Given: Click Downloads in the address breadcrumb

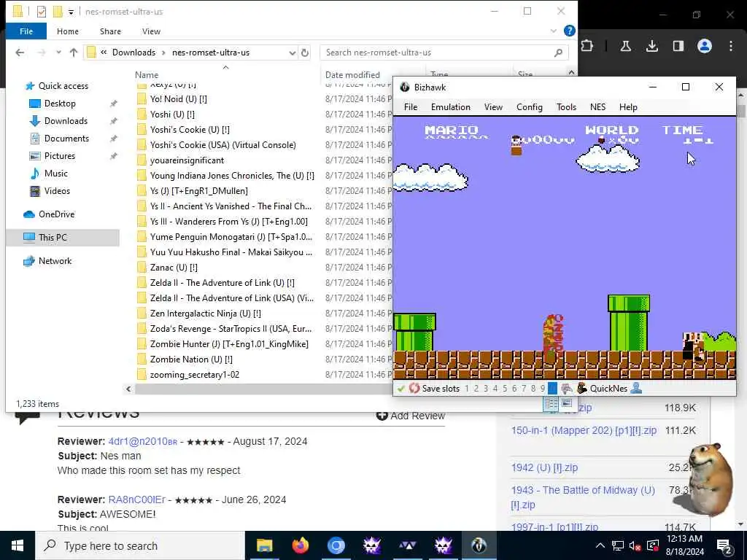Looking at the screenshot, I should pyautogui.click(x=134, y=52).
